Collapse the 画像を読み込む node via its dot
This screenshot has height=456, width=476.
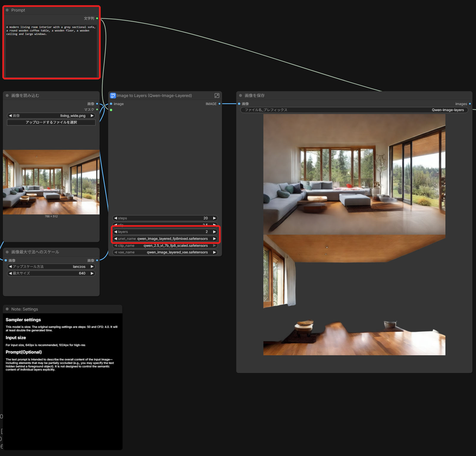7,96
